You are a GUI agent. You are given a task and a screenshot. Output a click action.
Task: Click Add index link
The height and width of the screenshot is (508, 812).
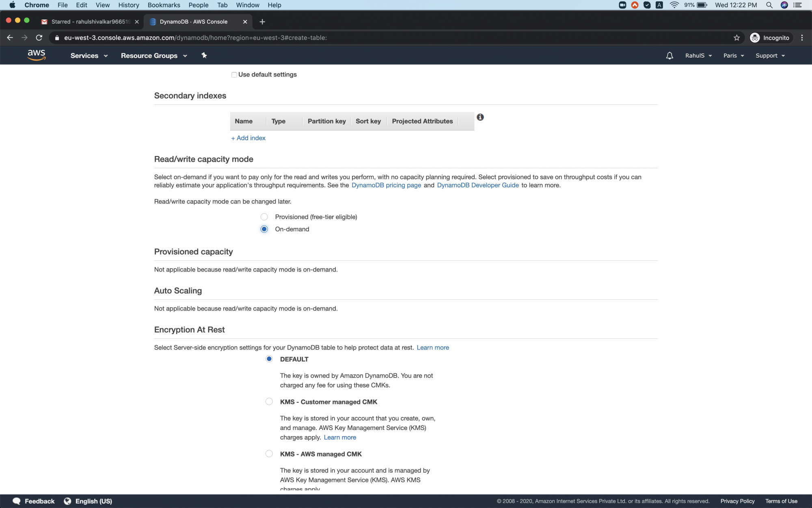[248, 138]
